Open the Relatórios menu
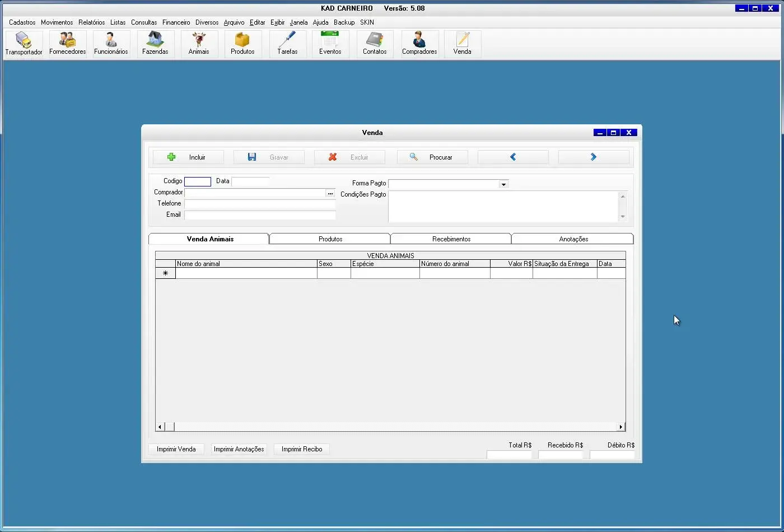Screen dimensions: 784x532 coord(91,22)
